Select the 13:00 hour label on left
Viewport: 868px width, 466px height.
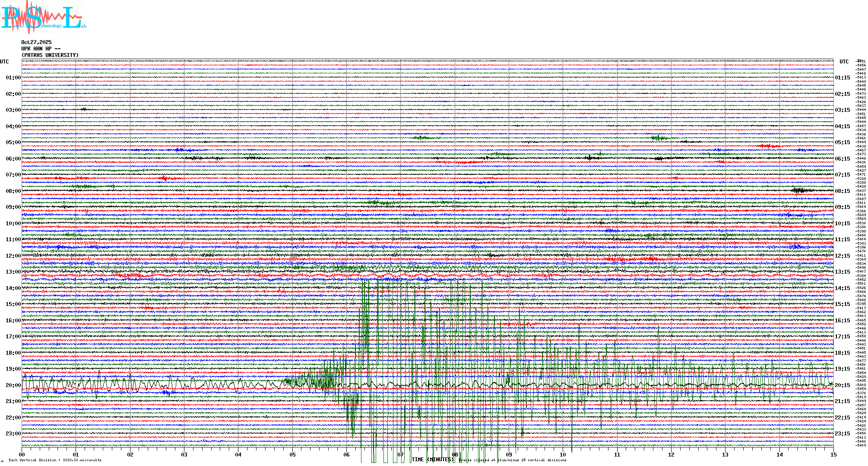click(13, 272)
